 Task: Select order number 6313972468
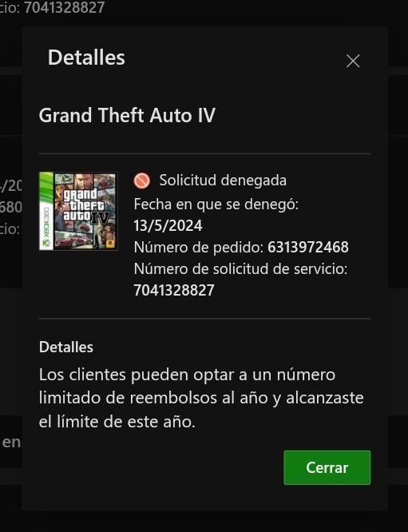coord(308,247)
